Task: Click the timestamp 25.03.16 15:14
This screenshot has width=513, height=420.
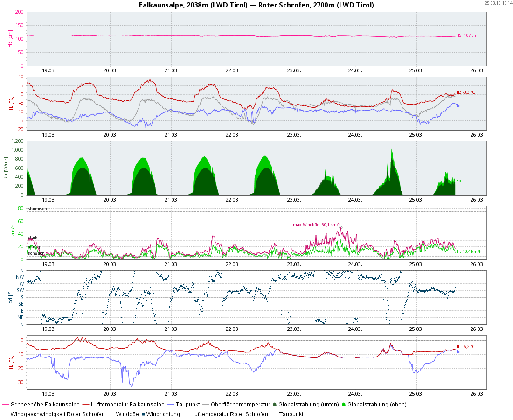Action: 498,3
